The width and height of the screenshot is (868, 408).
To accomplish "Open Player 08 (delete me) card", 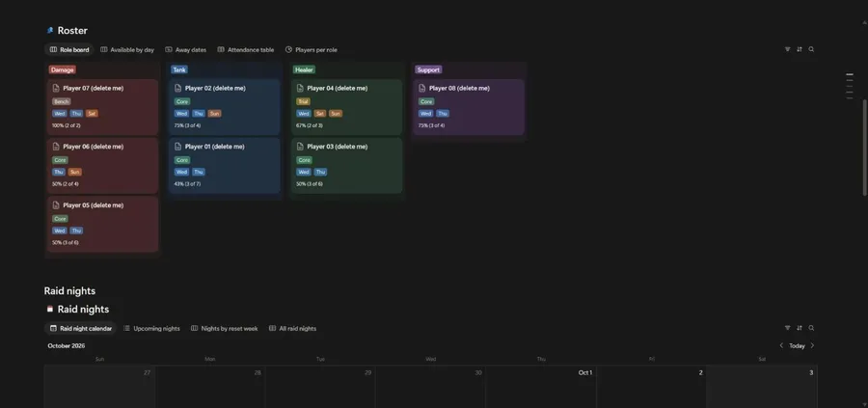I will [x=469, y=107].
